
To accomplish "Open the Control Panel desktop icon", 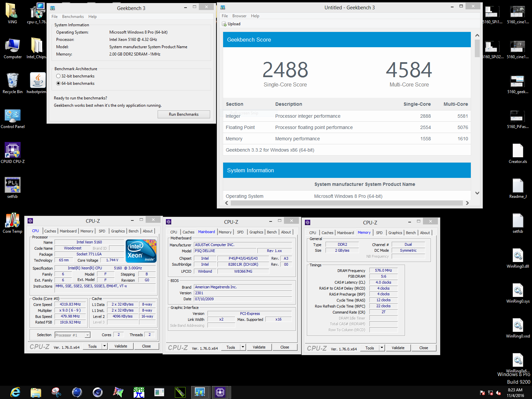I will click(13, 118).
